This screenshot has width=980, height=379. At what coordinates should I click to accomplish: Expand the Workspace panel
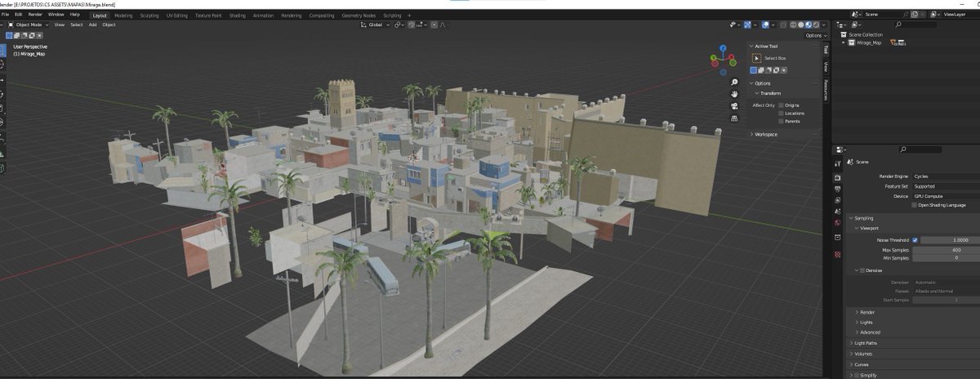[752, 134]
